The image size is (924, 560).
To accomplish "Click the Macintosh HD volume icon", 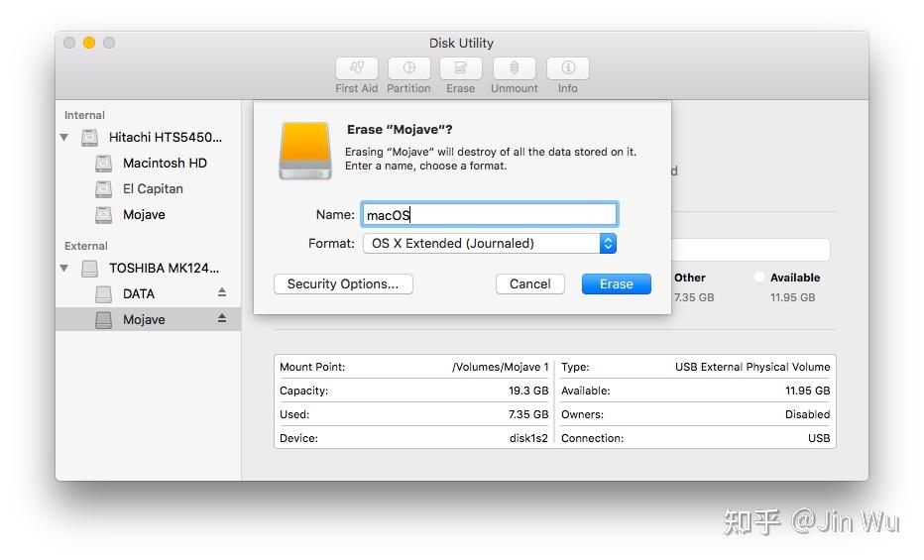I will pos(104,164).
